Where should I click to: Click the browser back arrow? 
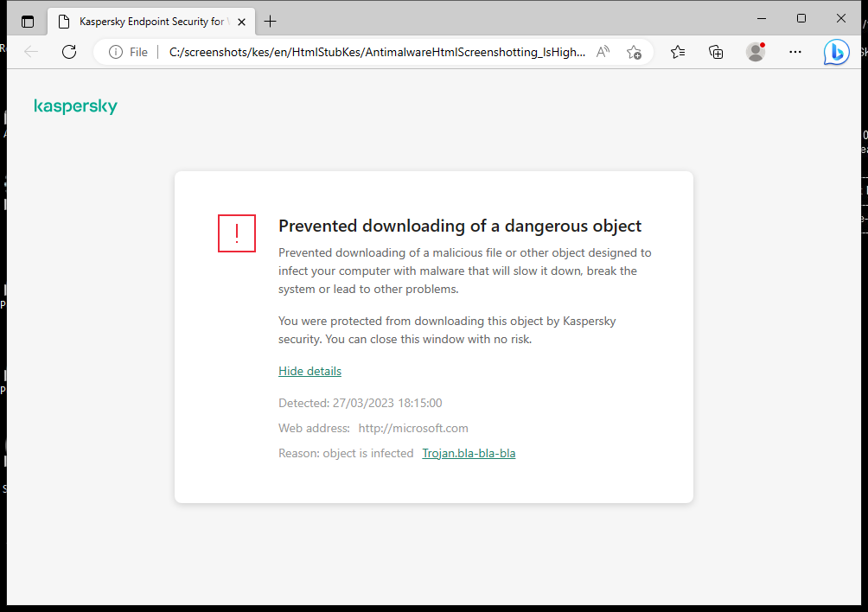pyautogui.click(x=32, y=52)
